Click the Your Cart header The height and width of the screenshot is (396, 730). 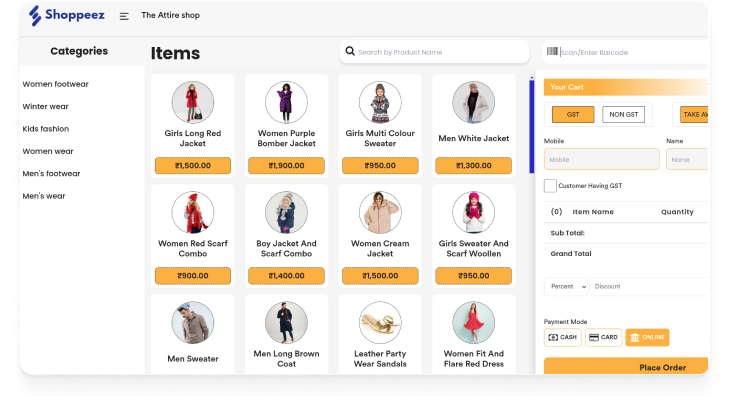626,87
